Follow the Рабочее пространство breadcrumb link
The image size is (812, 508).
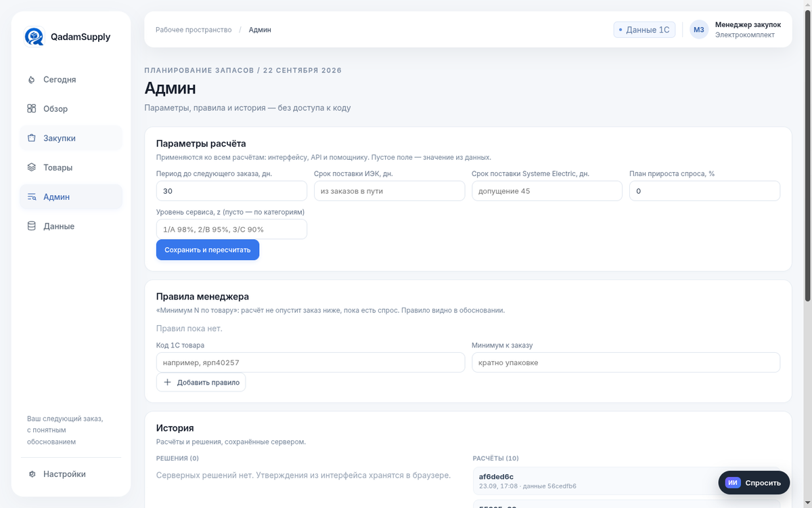tap(194, 30)
